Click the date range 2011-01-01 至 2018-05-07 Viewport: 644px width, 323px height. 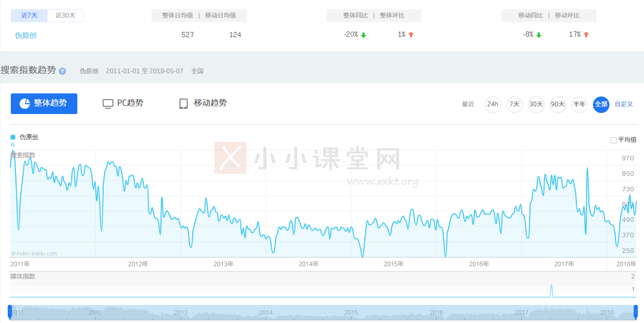point(144,71)
